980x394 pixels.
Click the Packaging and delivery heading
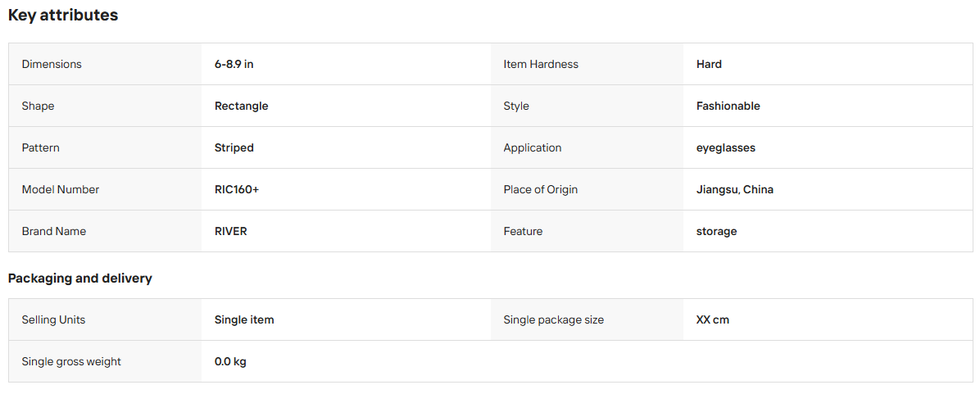coord(80,279)
